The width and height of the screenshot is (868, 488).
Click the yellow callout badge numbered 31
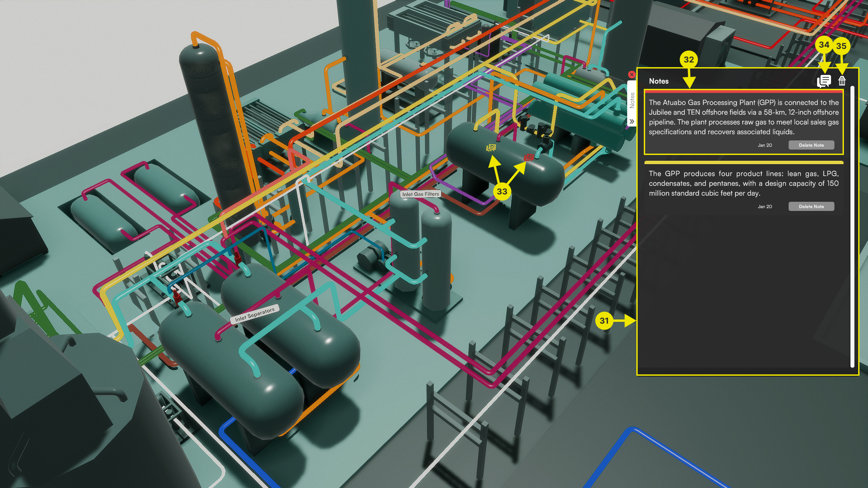604,320
